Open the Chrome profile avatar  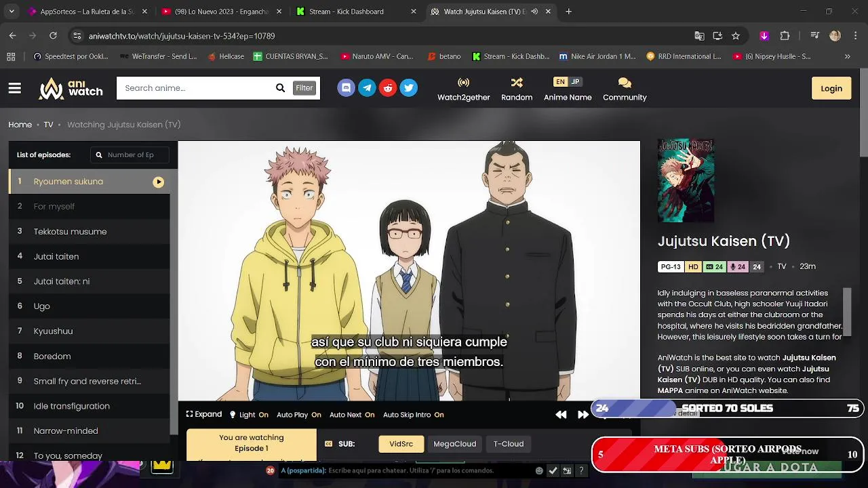[x=835, y=36]
